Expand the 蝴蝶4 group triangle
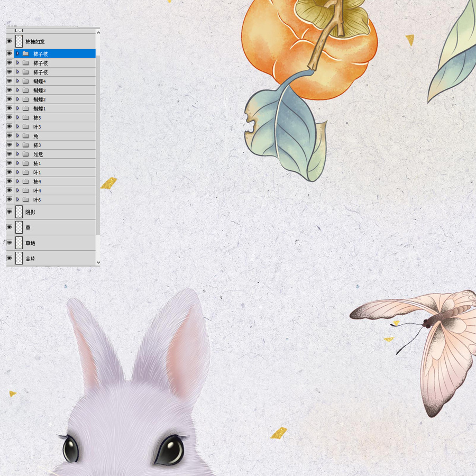476x476 pixels. click(x=17, y=81)
